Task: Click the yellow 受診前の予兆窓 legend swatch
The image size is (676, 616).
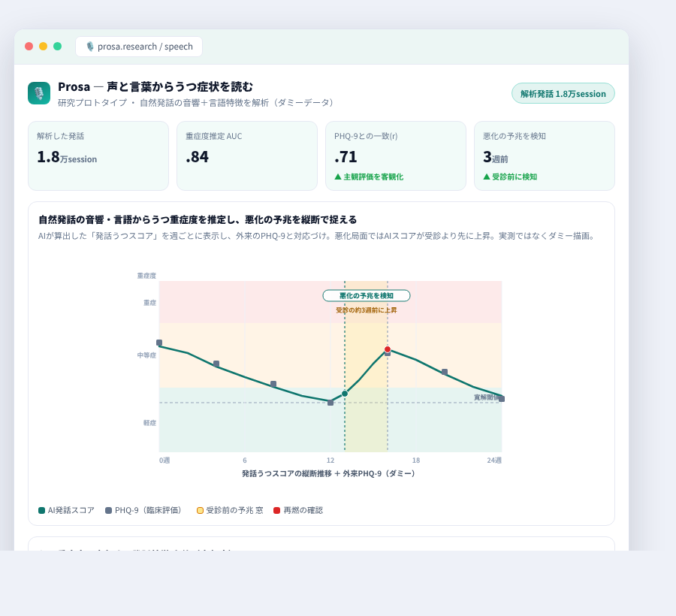Action: click(x=200, y=510)
